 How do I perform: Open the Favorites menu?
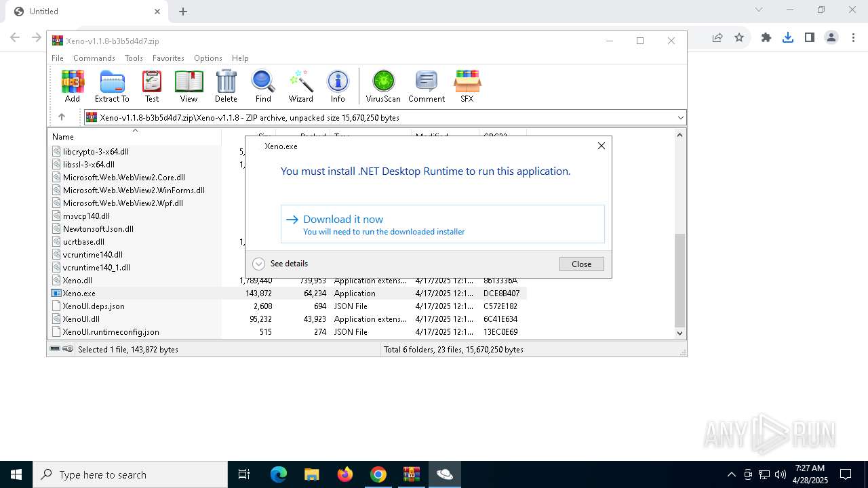point(168,58)
